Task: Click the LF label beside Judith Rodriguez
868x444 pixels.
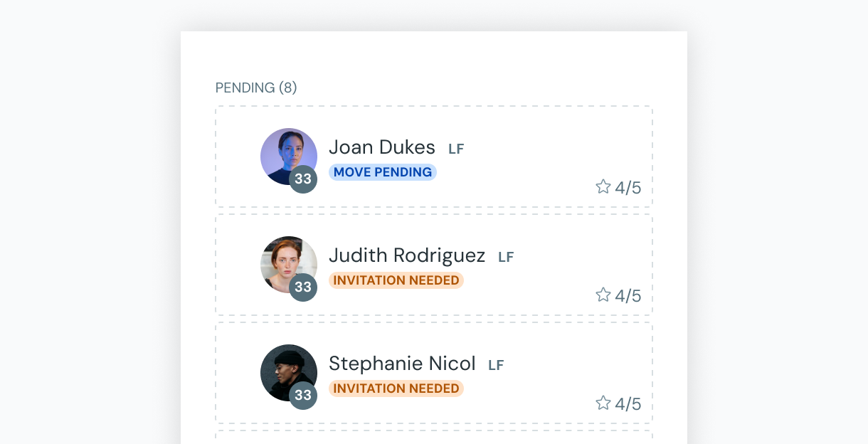Action: pos(506,258)
